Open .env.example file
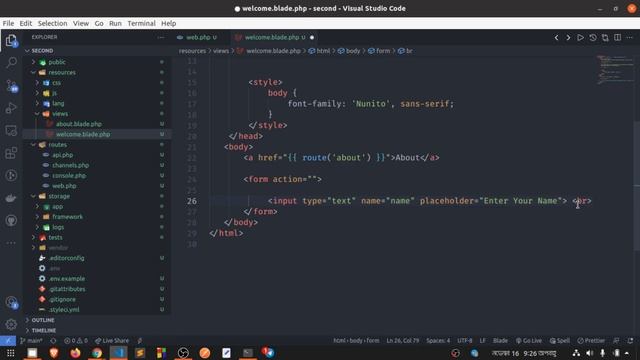This screenshot has width=640, height=360. 67,278
